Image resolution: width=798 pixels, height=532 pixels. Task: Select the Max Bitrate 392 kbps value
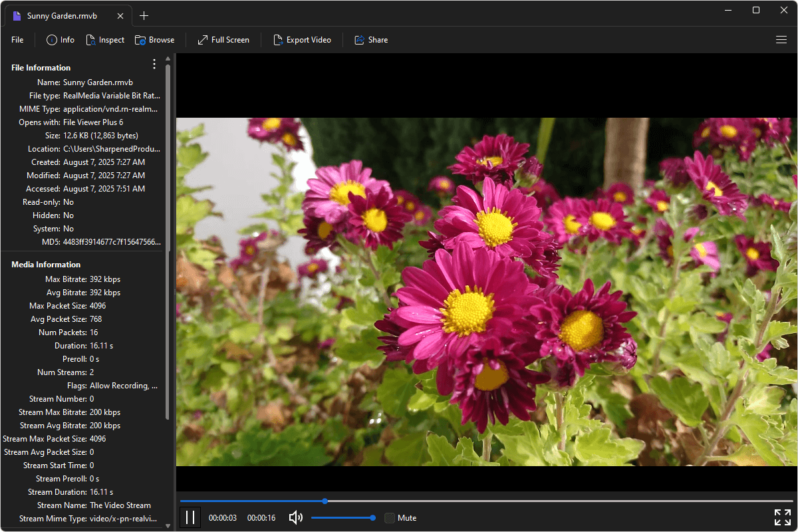[105, 279]
